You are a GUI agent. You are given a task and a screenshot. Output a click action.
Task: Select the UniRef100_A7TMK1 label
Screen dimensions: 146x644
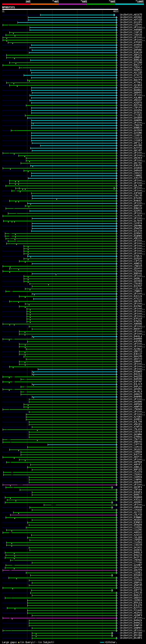131,83
